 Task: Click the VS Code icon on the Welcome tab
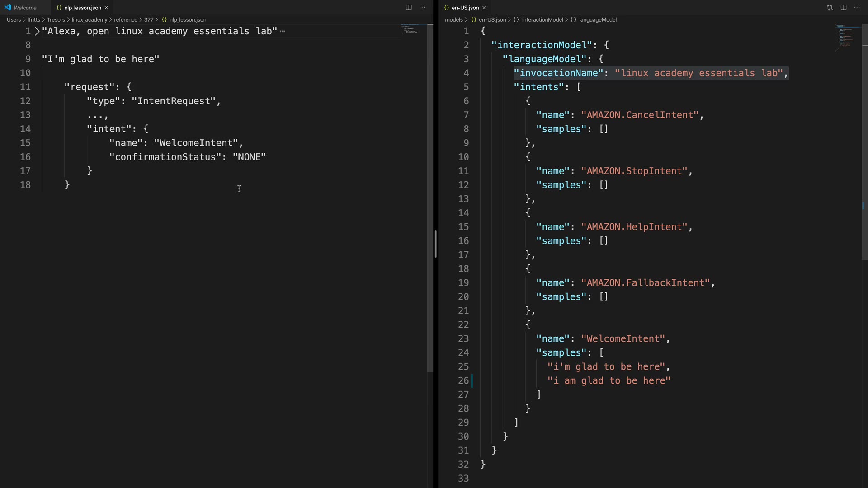click(8, 8)
